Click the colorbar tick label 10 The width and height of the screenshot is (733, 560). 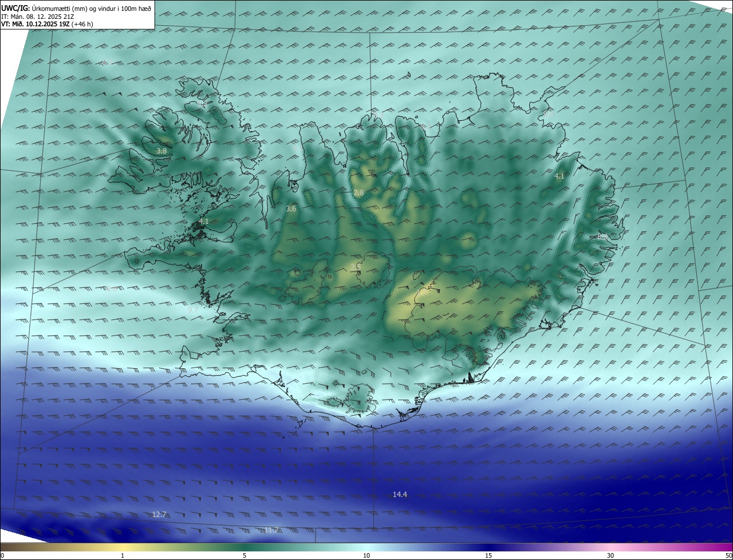(366, 556)
